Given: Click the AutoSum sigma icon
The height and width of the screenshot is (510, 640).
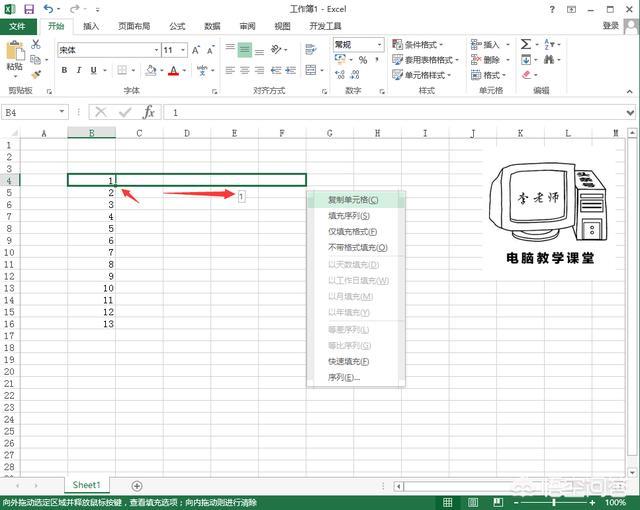Looking at the screenshot, I should click(525, 44).
